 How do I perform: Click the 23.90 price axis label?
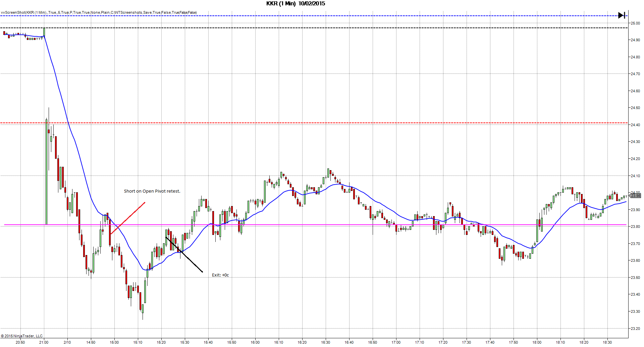click(635, 210)
